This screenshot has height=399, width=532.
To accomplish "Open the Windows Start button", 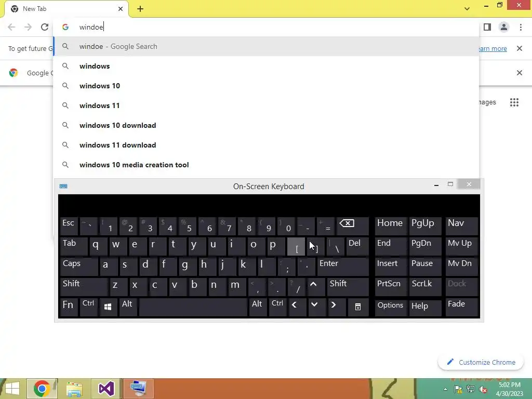I will (12, 389).
